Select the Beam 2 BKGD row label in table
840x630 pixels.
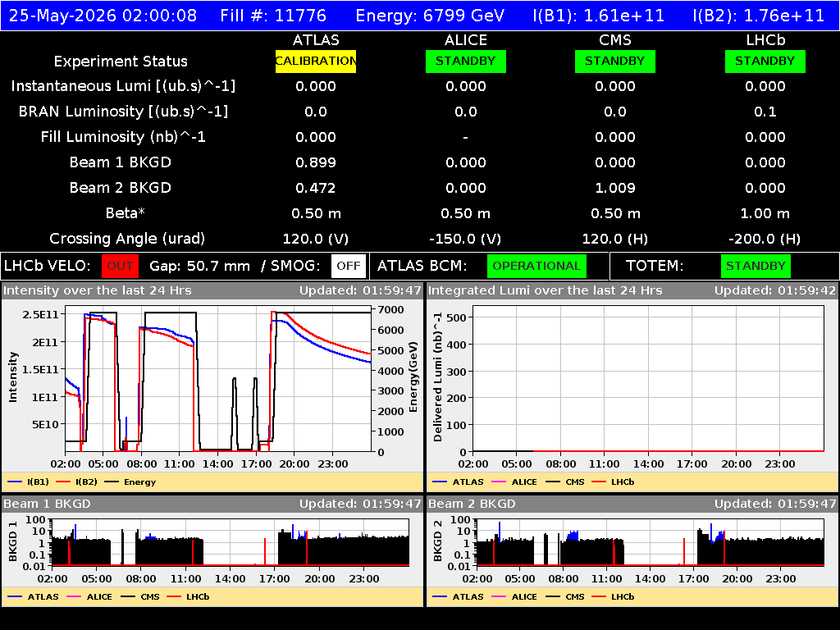click(x=121, y=188)
